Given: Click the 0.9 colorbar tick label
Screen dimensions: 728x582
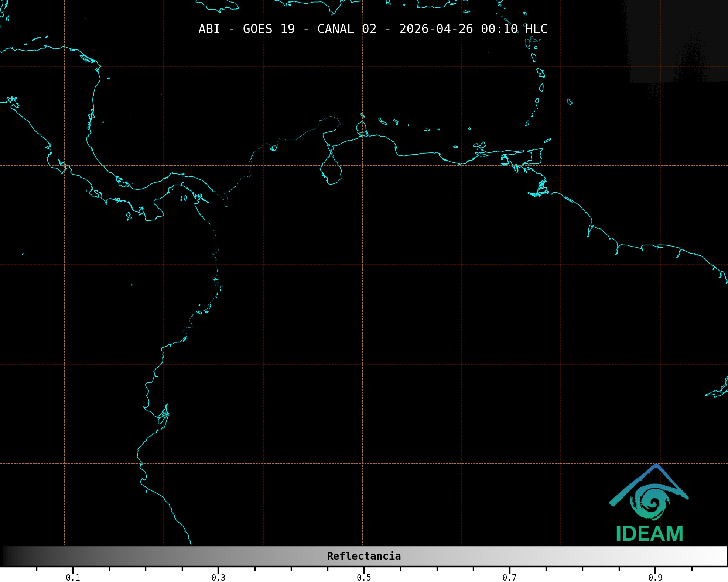Looking at the screenshot, I should [x=655, y=577].
